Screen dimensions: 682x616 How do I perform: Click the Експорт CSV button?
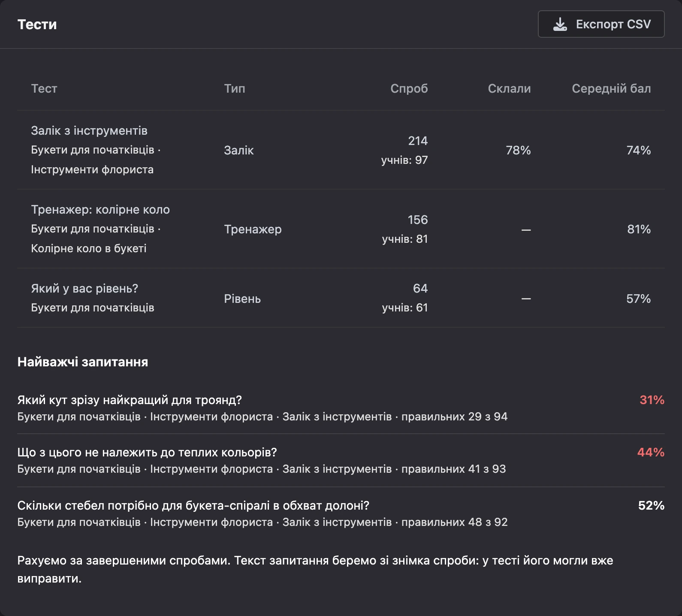(x=601, y=24)
